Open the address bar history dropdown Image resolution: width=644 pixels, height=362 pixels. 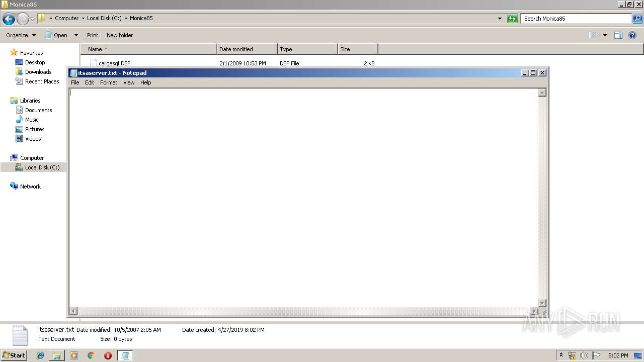tap(500, 19)
